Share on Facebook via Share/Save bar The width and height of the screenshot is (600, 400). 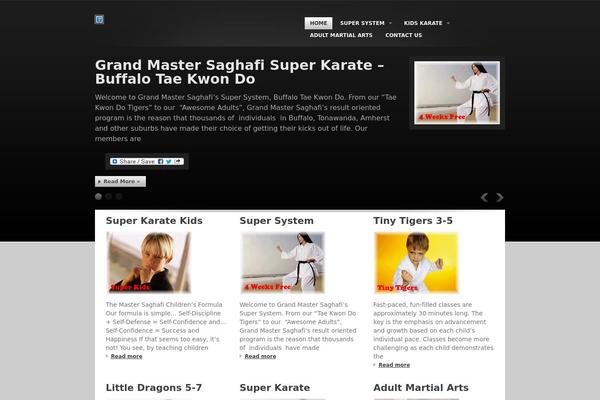point(161,162)
